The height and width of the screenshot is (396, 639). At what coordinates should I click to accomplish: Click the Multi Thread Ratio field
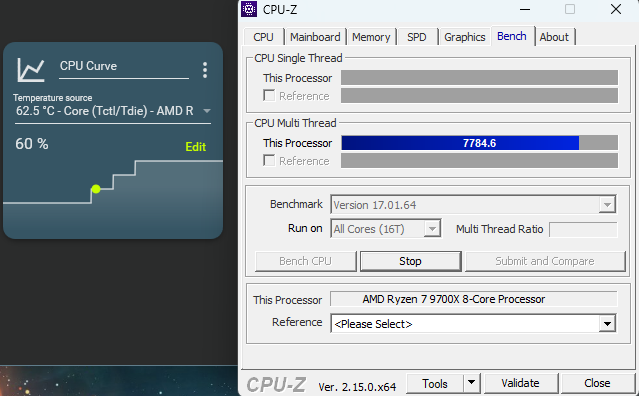[583, 229]
